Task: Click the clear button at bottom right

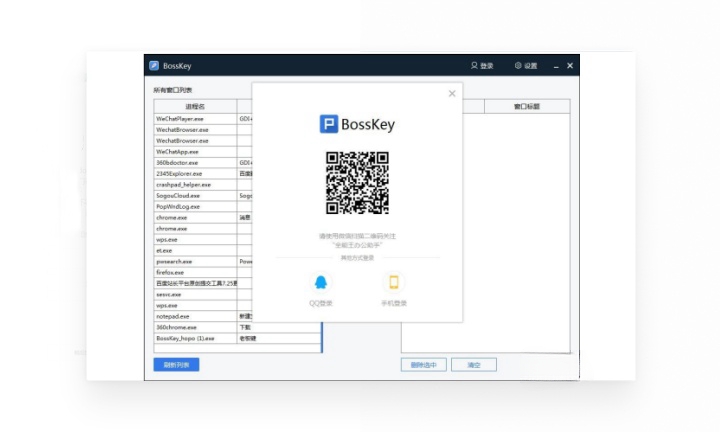Action: (x=473, y=365)
